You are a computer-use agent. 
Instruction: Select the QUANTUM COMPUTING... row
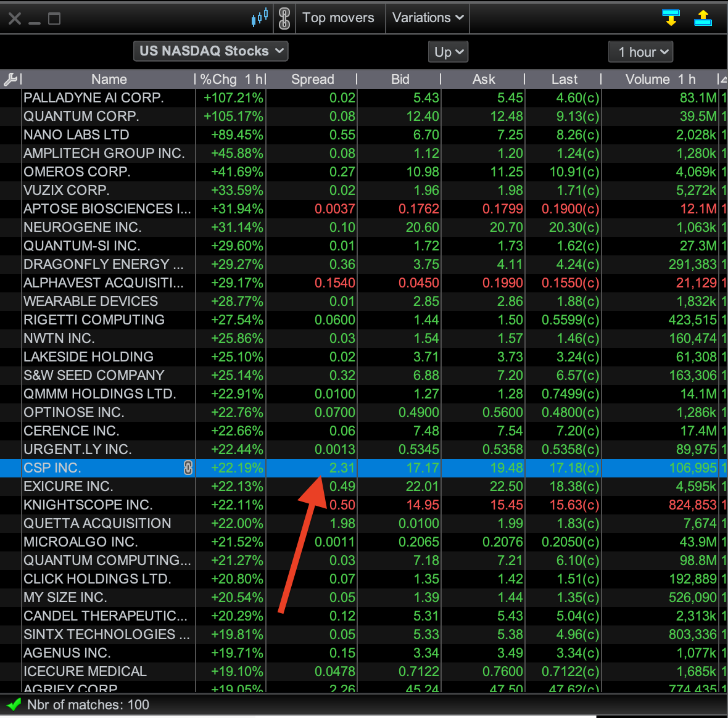(364, 561)
